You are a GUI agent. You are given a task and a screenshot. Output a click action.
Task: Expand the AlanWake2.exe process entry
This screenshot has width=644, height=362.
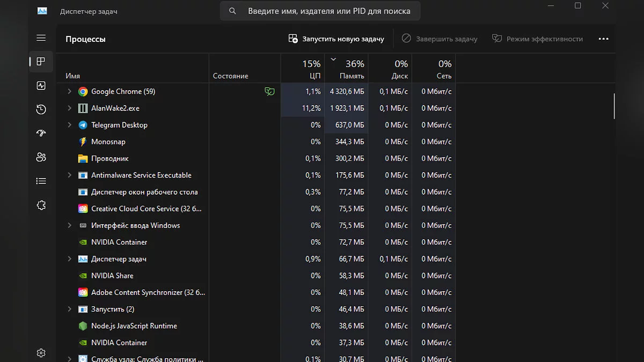tap(69, 108)
